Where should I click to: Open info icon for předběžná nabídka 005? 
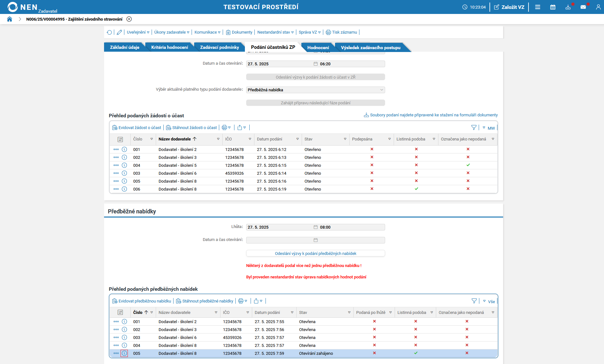[x=124, y=353]
